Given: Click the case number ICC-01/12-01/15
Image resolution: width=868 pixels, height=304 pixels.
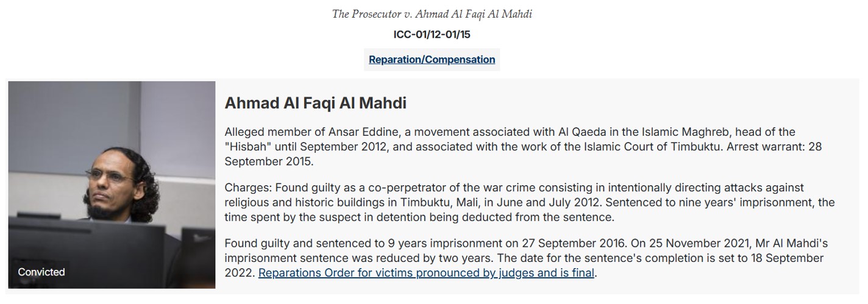Looking at the screenshot, I should pyautogui.click(x=432, y=34).
